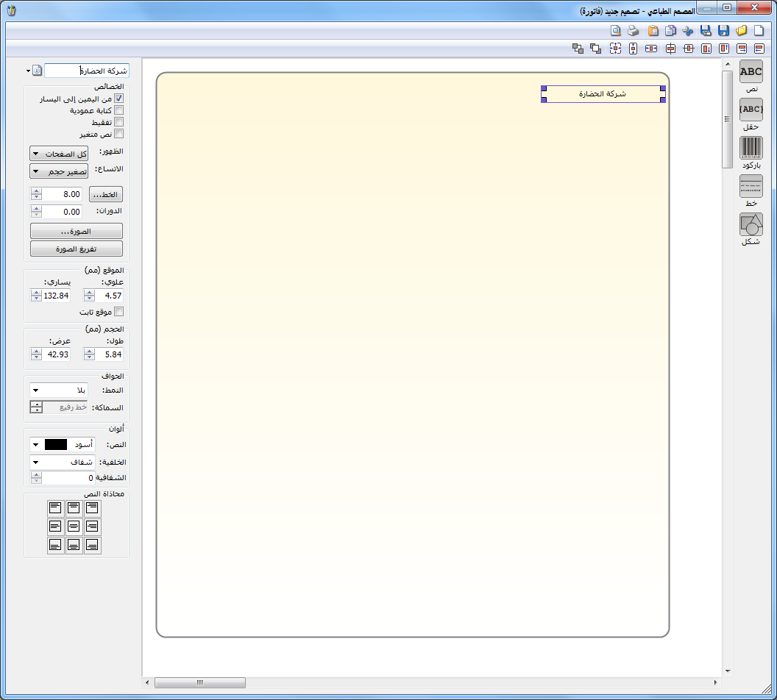This screenshot has width=777, height=700.
Task: Bring the selected element to the front
Action: pos(596,49)
